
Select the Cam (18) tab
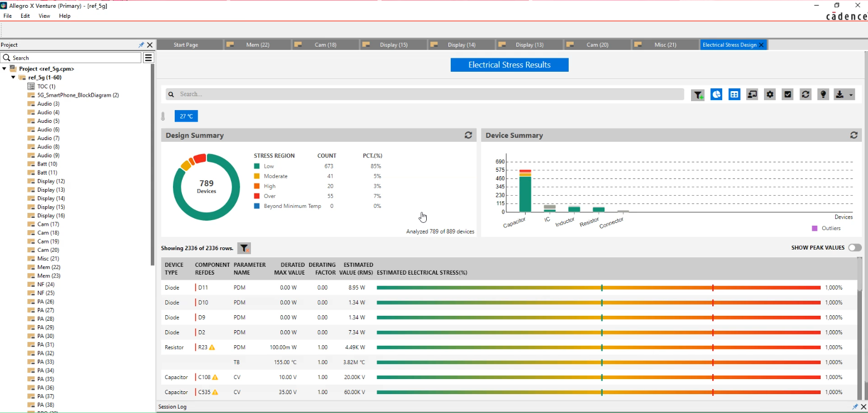[x=325, y=45]
